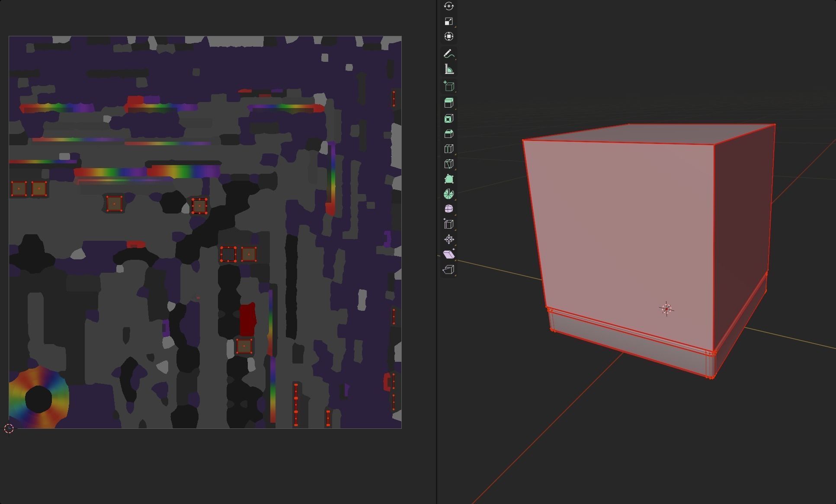The image size is (836, 504).
Task: Pick the Poly Build tool
Action: pyautogui.click(x=448, y=179)
